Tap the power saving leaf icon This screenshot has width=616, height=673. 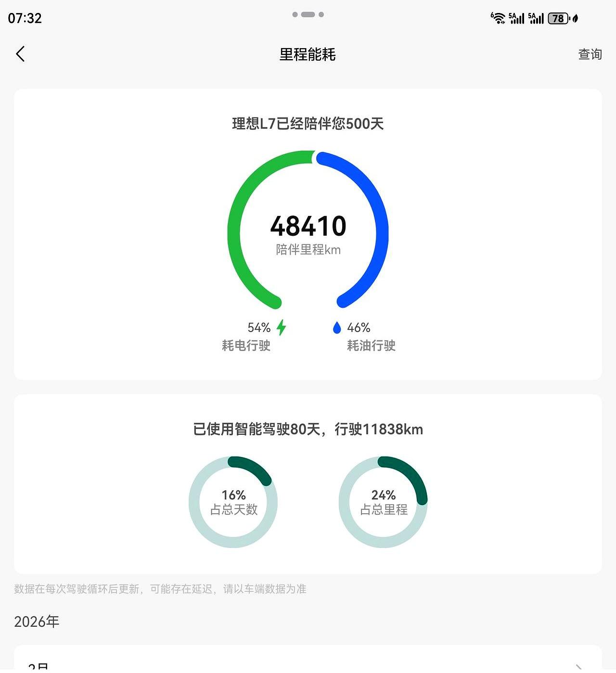click(574, 18)
